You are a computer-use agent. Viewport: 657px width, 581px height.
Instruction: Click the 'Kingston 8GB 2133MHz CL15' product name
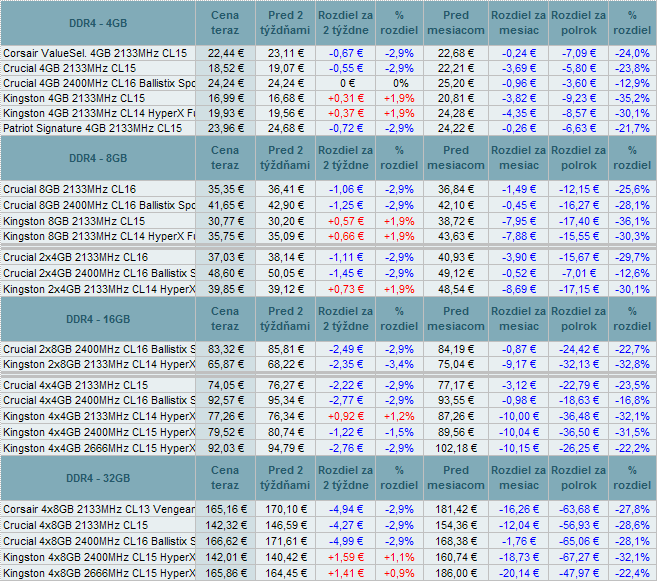74,221
